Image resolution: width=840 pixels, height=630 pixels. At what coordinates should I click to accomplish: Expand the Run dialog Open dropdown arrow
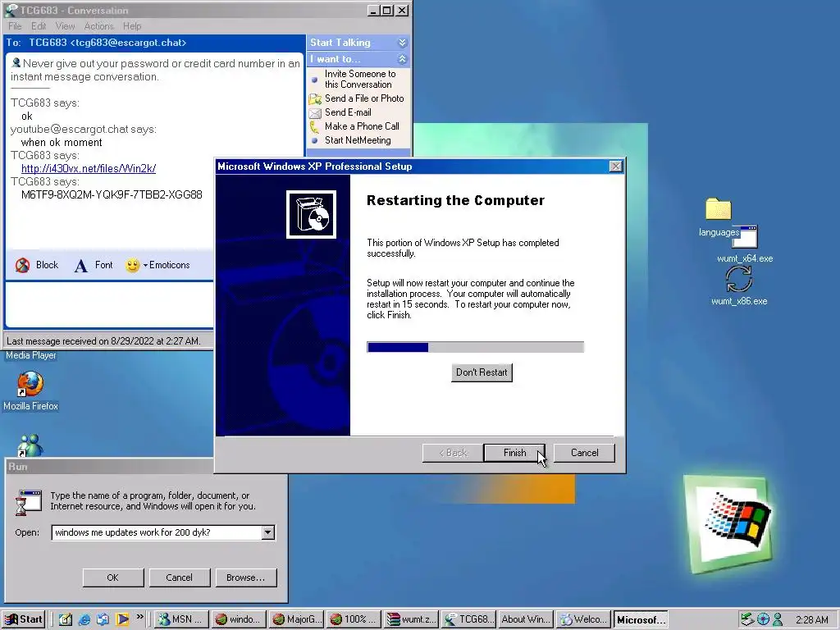(x=268, y=532)
